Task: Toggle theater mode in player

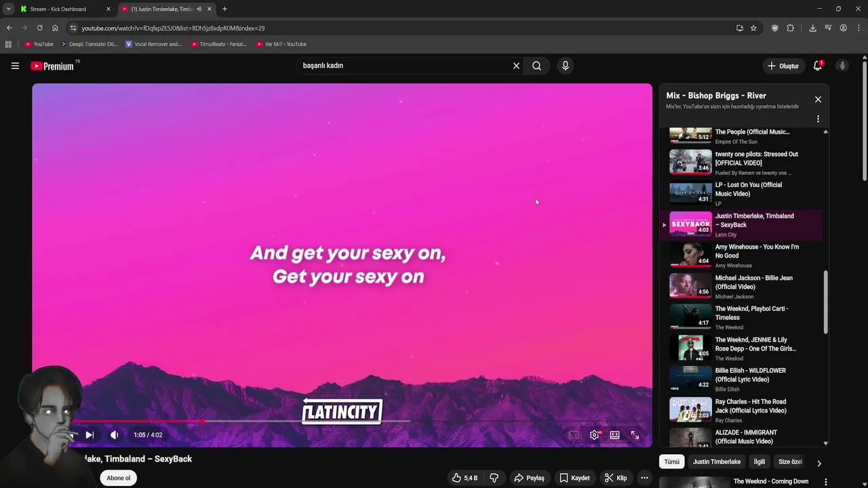Action: (614, 435)
